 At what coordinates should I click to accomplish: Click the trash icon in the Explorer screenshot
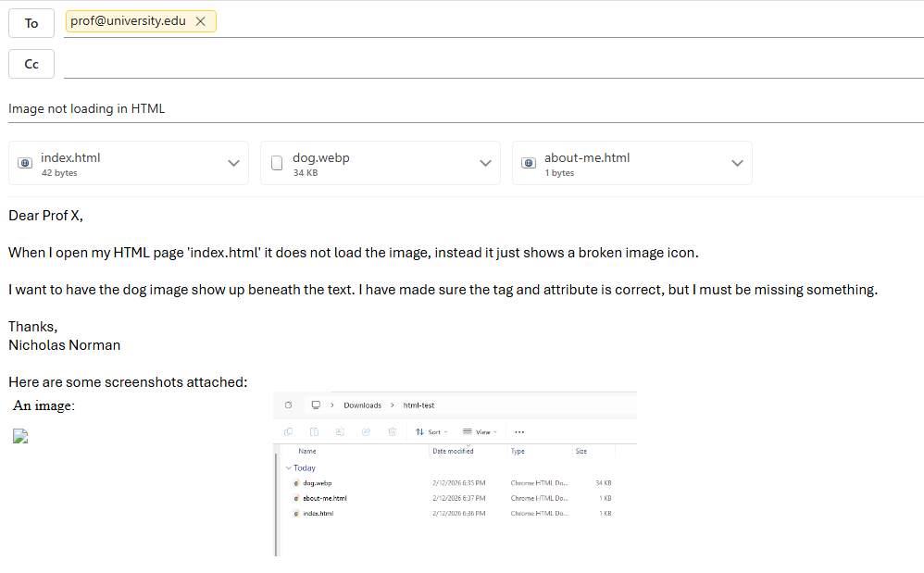(393, 431)
